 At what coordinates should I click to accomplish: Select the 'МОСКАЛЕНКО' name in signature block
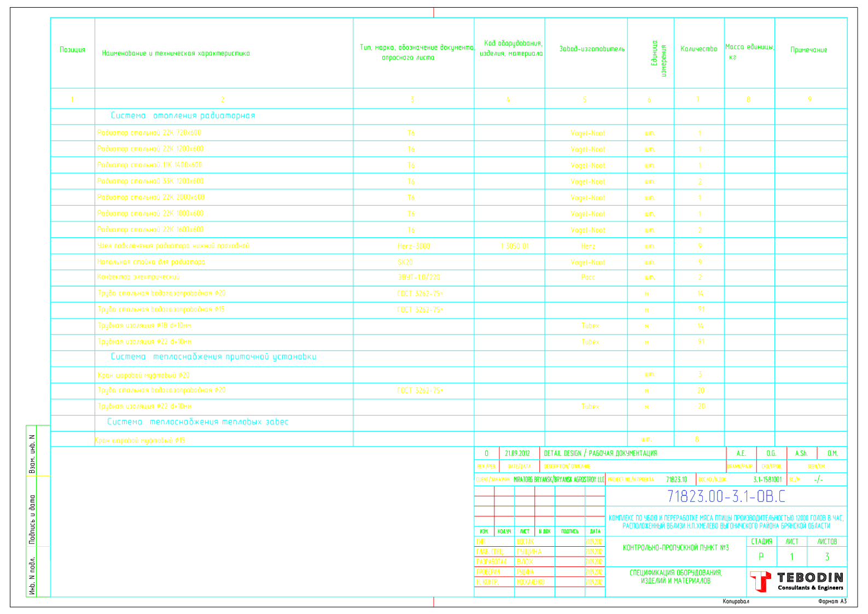531,582
